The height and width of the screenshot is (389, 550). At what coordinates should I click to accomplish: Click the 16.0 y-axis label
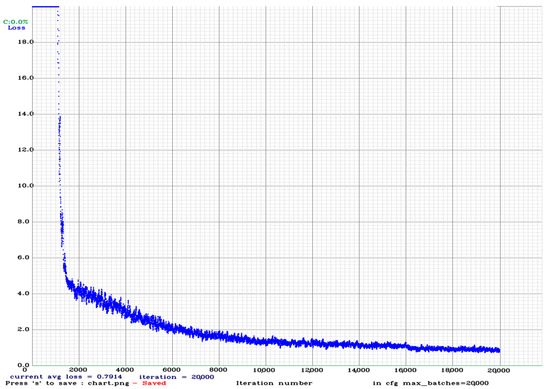(x=26, y=78)
